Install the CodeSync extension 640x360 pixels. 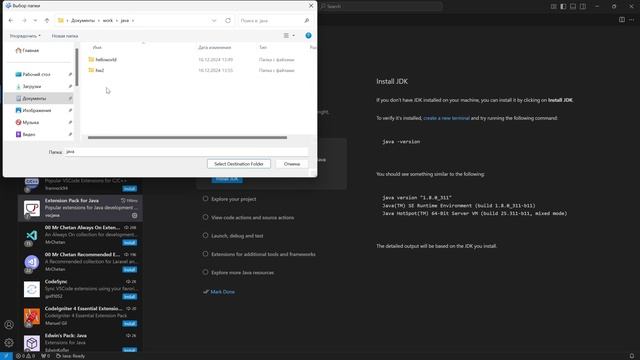(130, 297)
